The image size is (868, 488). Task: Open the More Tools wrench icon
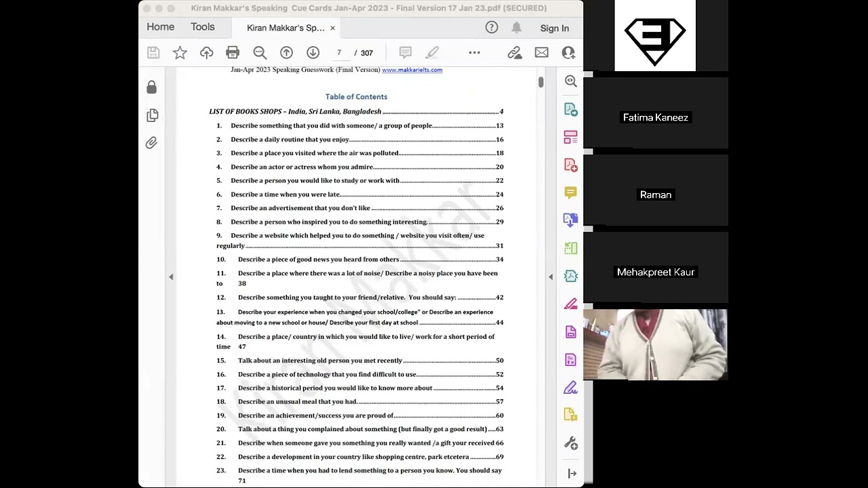point(571,443)
